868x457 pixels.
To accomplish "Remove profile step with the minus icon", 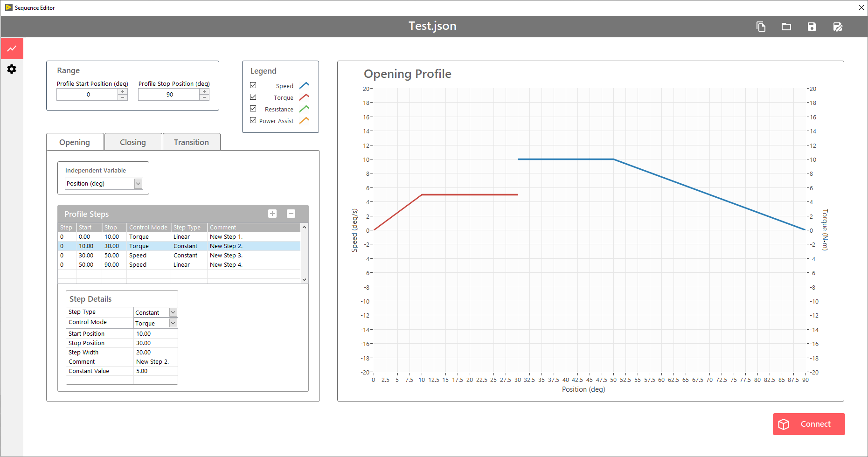I will tap(291, 214).
